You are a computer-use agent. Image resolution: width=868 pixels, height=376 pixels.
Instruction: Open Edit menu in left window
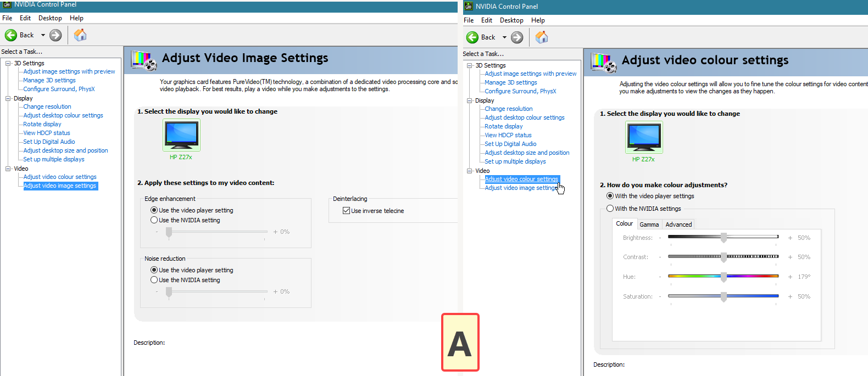(x=25, y=18)
